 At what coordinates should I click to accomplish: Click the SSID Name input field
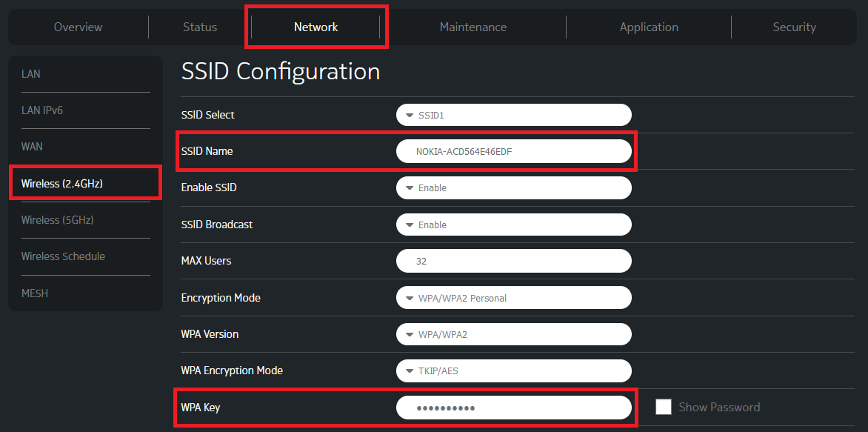[x=514, y=151]
